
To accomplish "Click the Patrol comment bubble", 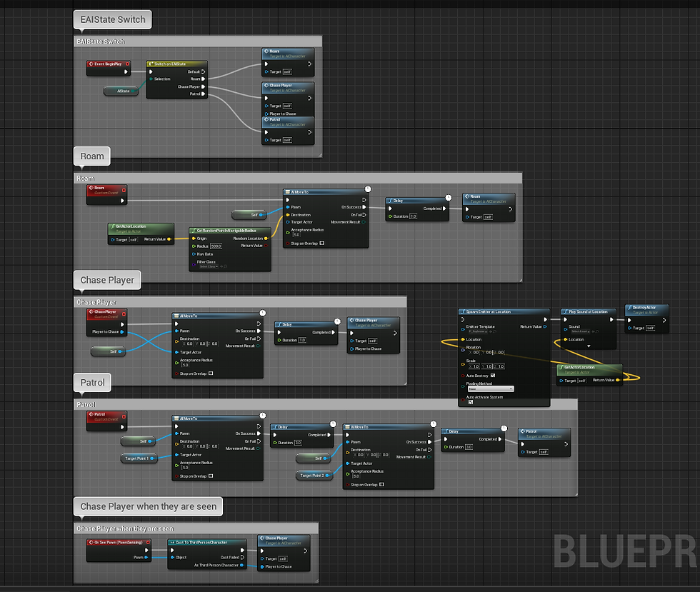I will coord(92,383).
